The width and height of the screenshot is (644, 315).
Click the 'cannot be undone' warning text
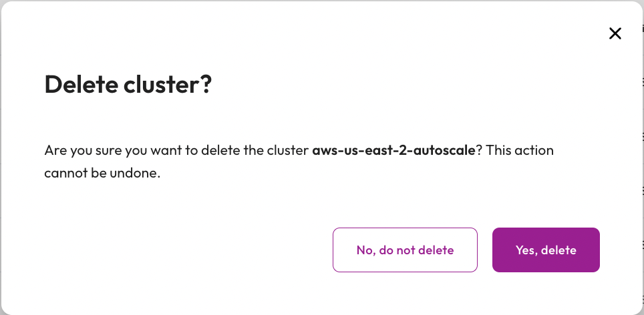(103, 172)
